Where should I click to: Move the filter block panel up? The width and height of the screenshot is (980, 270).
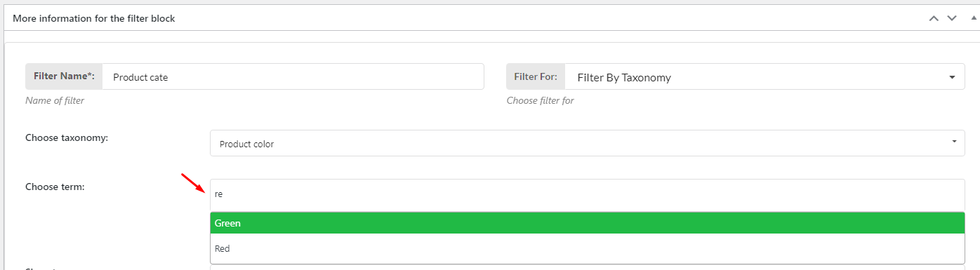[934, 18]
